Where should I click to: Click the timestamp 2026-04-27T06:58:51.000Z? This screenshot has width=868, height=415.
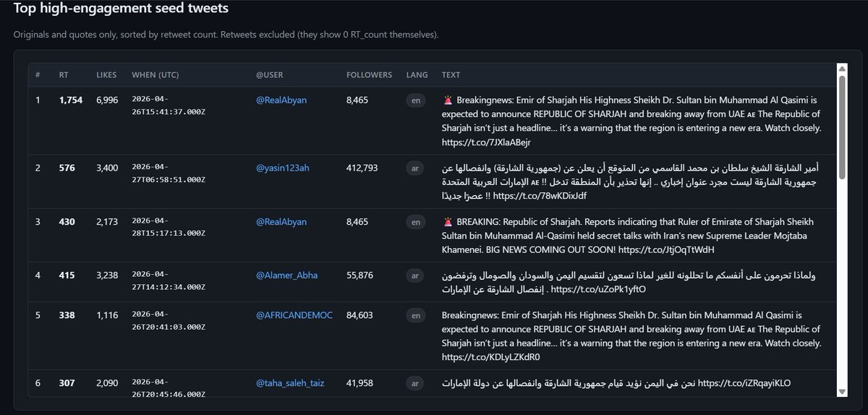[168, 172]
